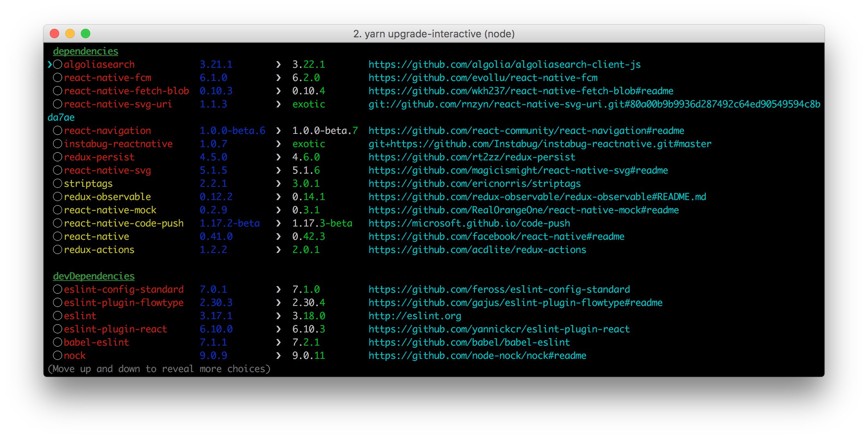This screenshot has height=439, width=868.
Task: Select the algoliasearch radio circle
Action: tap(58, 64)
